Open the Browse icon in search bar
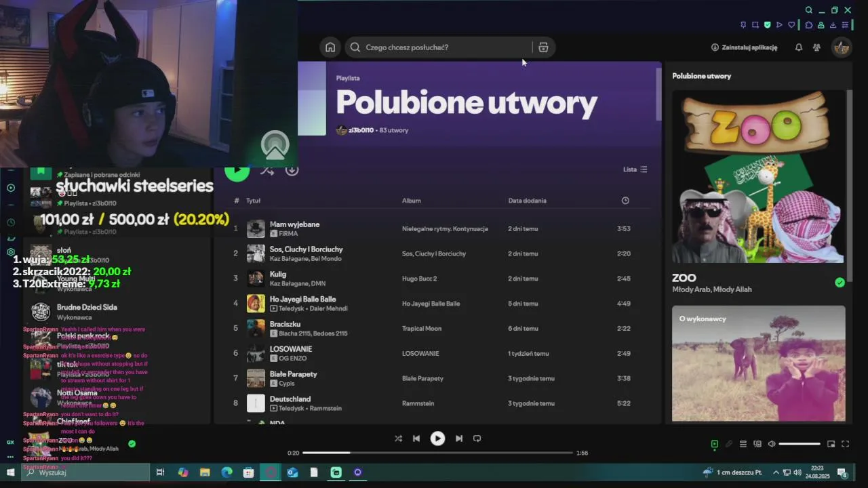Image resolution: width=868 pixels, height=488 pixels. click(543, 47)
